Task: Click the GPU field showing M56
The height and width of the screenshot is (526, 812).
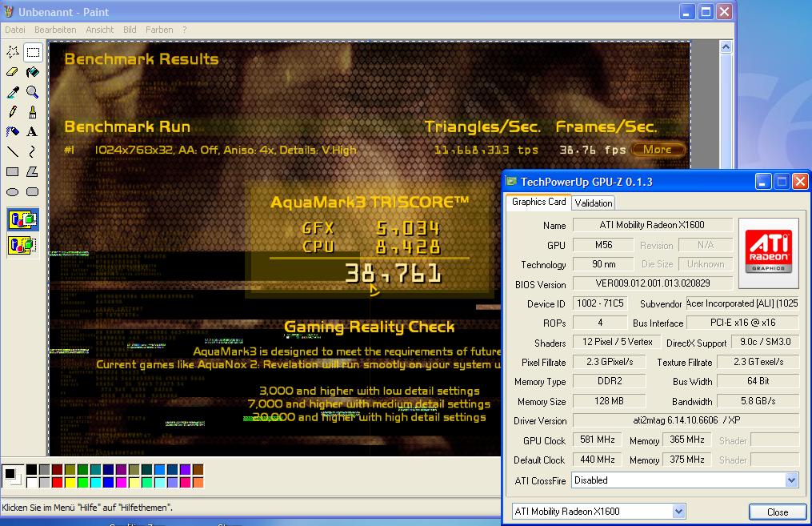Action: (x=603, y=245)
